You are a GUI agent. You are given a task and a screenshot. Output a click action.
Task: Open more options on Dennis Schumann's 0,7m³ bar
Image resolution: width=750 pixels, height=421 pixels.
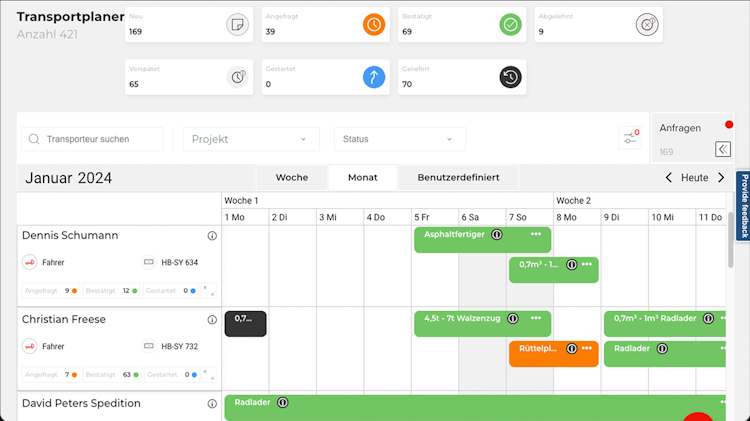pyautogui.click(x=587, y=264)
